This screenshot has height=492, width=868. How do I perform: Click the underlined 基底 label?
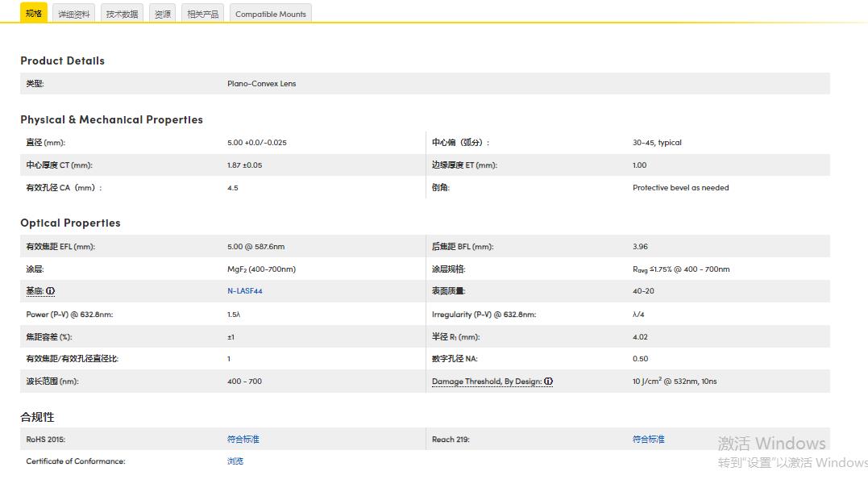coord(35,291)
